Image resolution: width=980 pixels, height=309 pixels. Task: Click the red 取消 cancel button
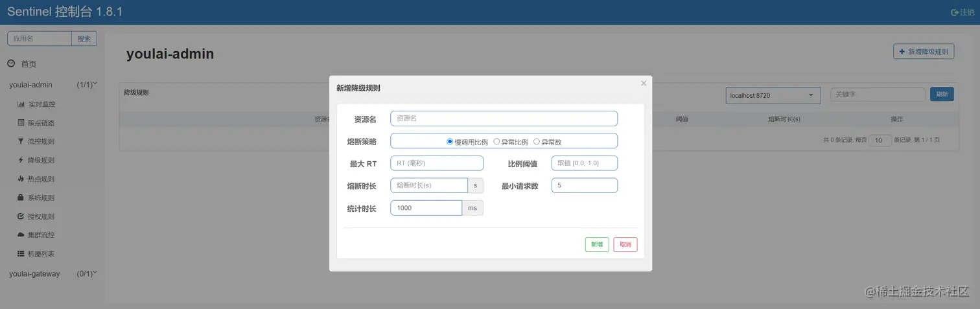[x=625, y=244]
